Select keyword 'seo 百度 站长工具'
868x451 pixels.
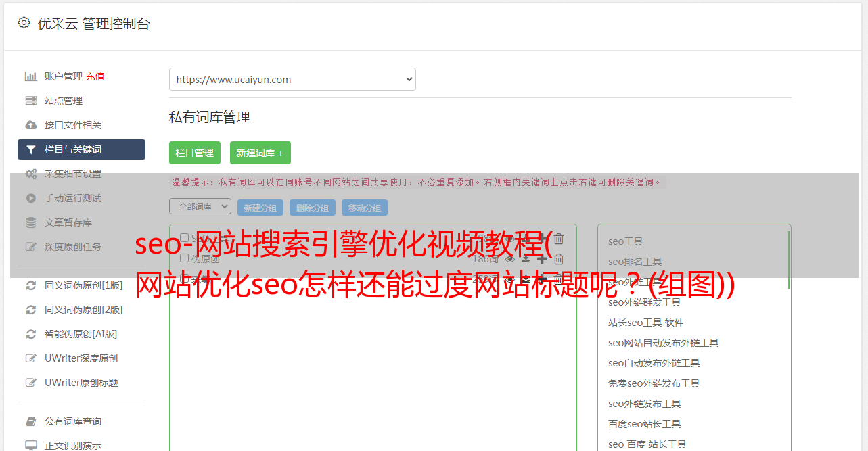[x=647, y=444]
